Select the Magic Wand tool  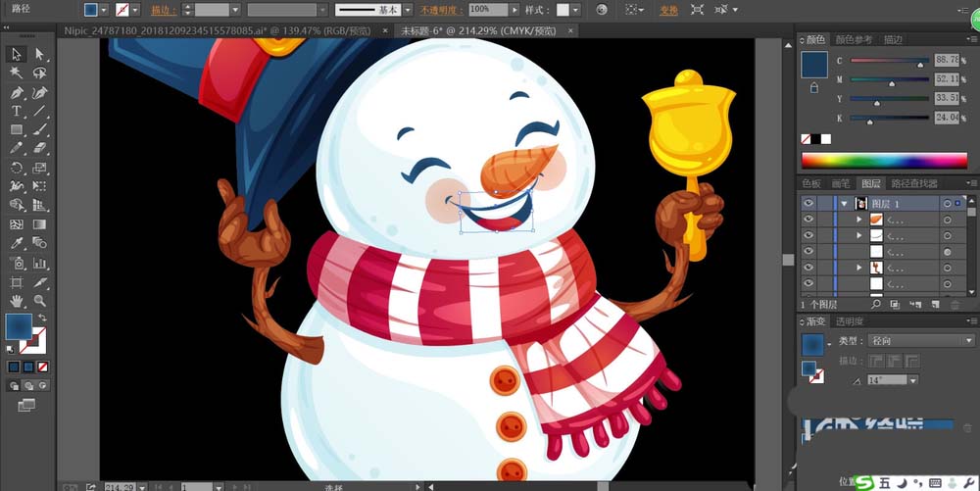pos(17,74)
